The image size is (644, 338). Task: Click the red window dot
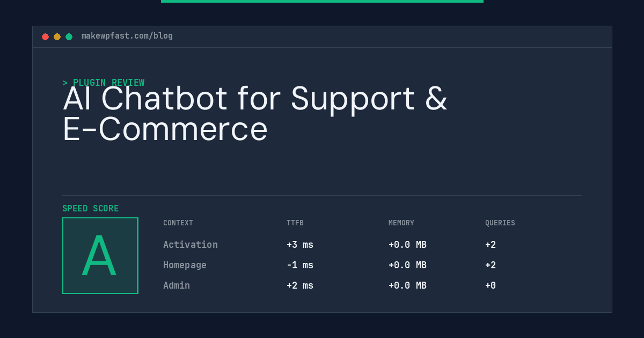click(x=45, y=36)
